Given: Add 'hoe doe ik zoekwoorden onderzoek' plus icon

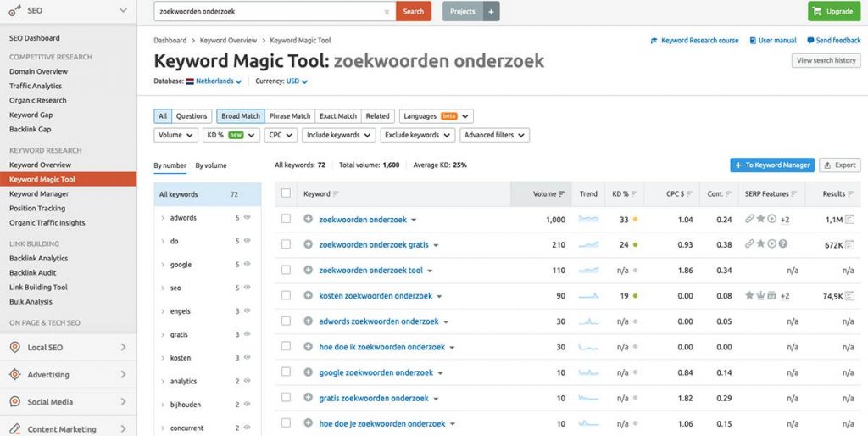Looking at the screenshot, I should (309, 347).
